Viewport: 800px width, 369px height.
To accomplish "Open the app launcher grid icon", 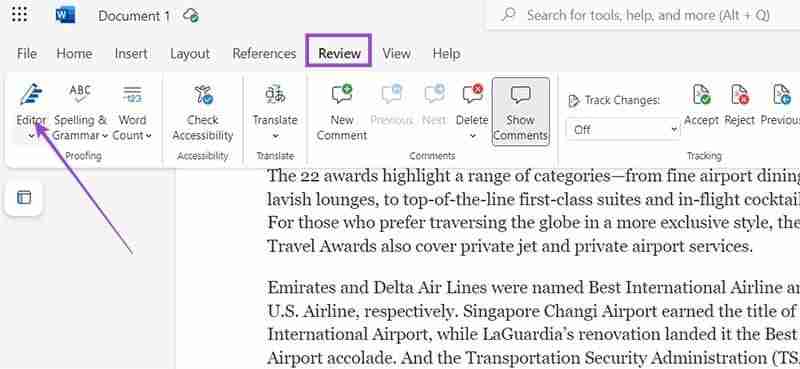I will (19, 15).
